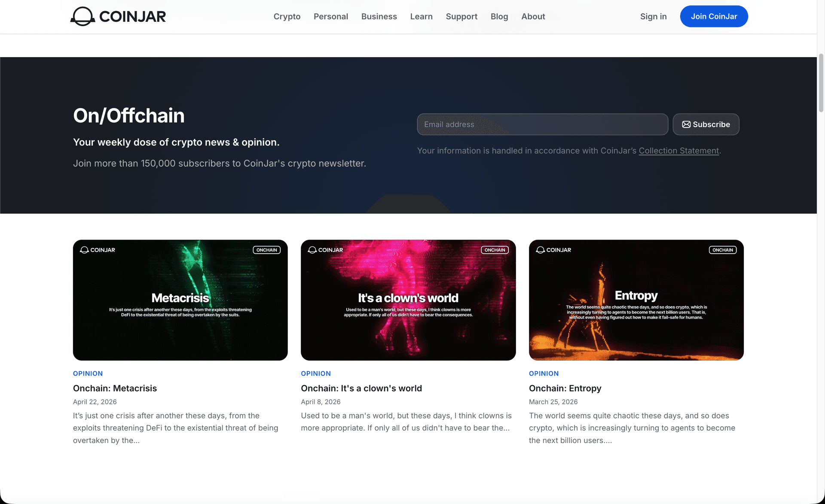The image size is (825, 504).
Task: Open the Metacrisis article thumbnail
Action: tap(180, 300)
